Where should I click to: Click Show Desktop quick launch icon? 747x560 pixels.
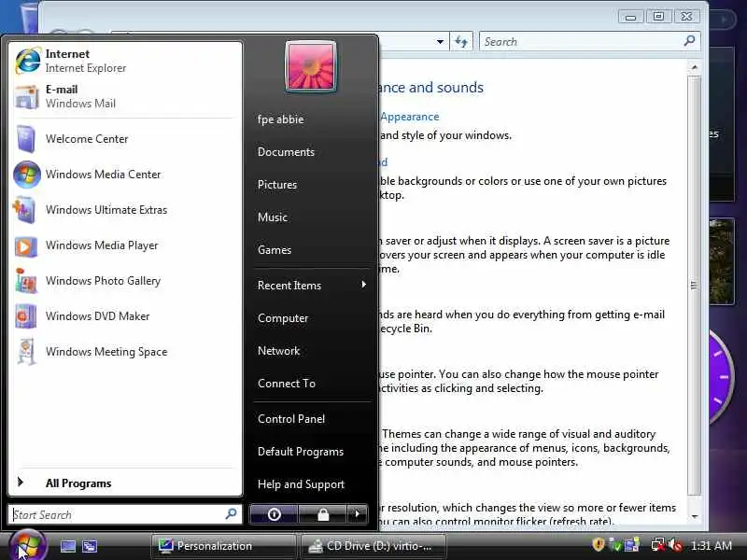[67, 546]
